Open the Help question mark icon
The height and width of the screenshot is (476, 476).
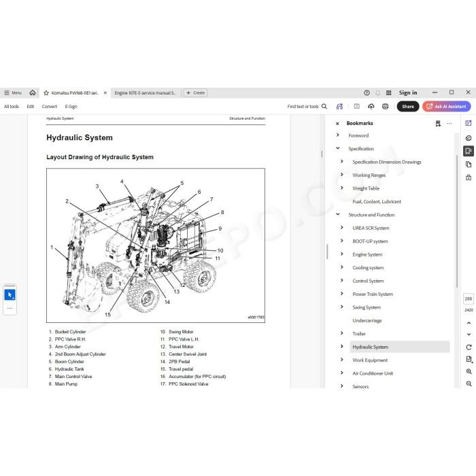[367, 92]
